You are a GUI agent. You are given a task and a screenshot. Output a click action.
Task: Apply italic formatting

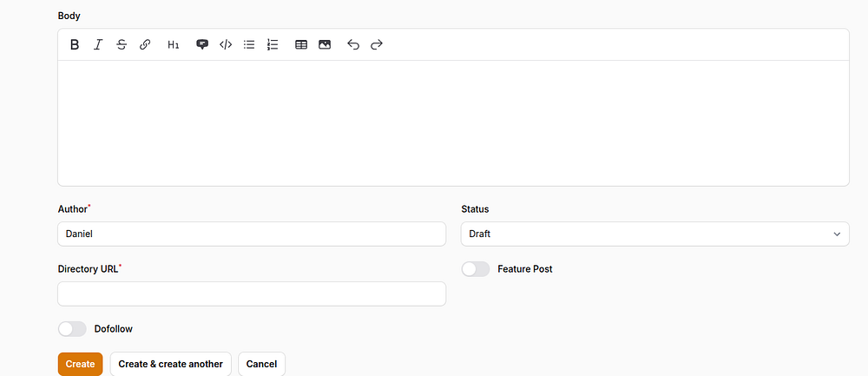pos(98,44)
